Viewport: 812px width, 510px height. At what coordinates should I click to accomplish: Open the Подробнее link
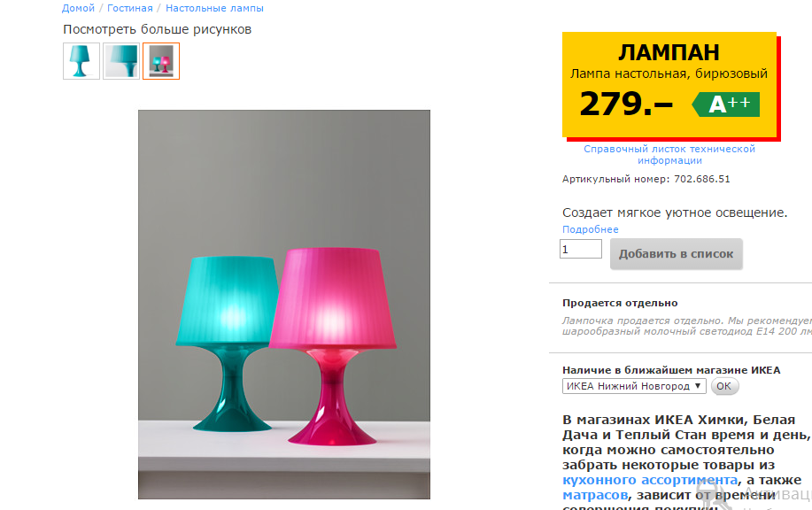[x=591, y=229]
